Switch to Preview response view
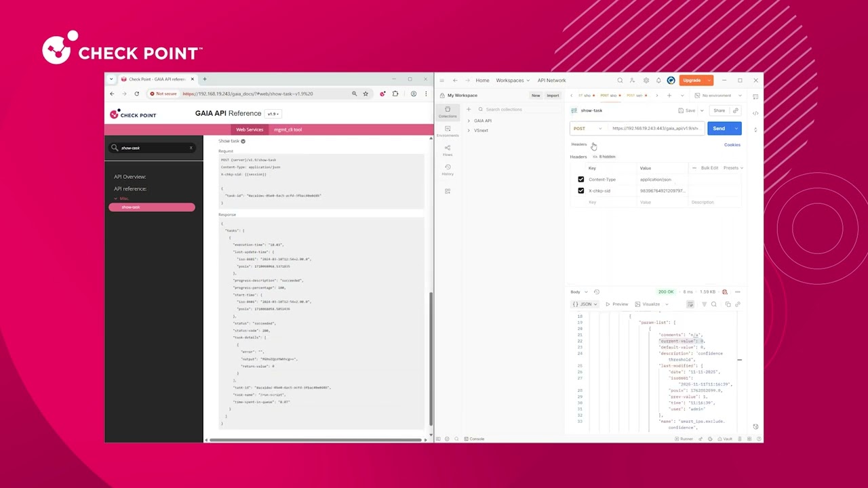Image resolution: width=868 pixels, height=488 pixels. [x=617, y=304]
